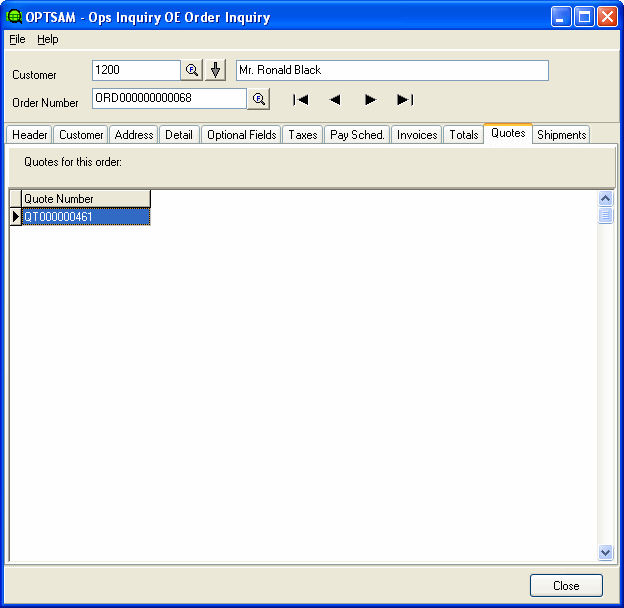Switch to the Header tab

[30, 135]
